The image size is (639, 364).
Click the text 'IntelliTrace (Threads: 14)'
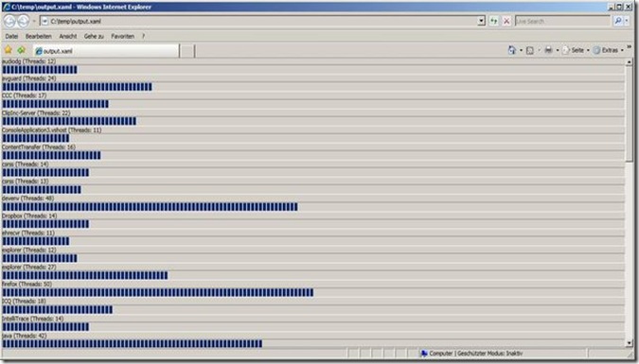(32, 319)
